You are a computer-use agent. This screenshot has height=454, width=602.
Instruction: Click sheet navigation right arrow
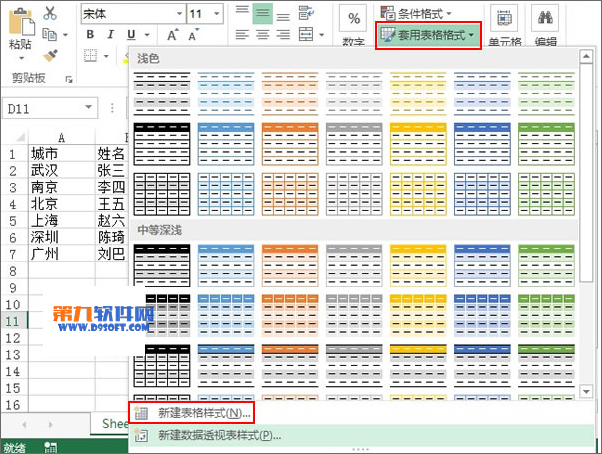coord(51,424)
